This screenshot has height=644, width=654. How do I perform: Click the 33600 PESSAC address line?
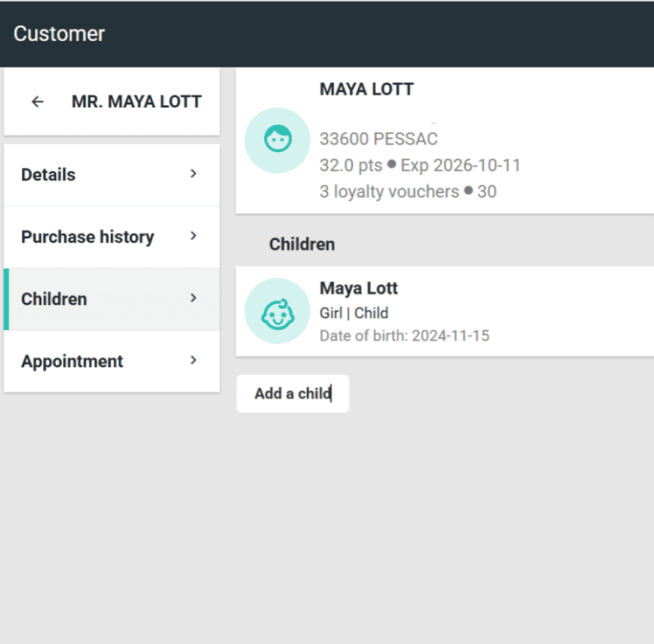click(378, 139)
